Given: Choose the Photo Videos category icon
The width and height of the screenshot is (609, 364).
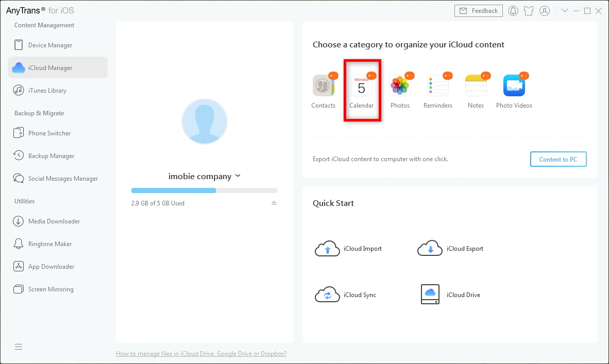Looking at the screenshot, I should pos(514,85).
